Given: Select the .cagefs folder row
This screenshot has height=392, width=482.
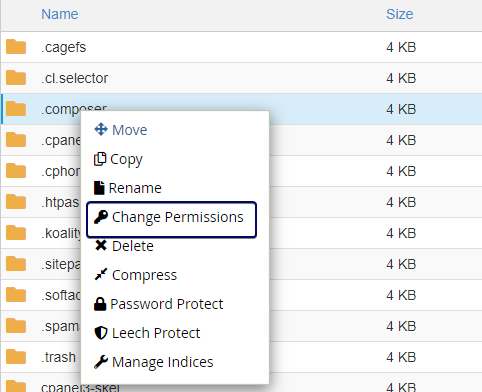Looking at the screenshot, I should tap(241, 47).
